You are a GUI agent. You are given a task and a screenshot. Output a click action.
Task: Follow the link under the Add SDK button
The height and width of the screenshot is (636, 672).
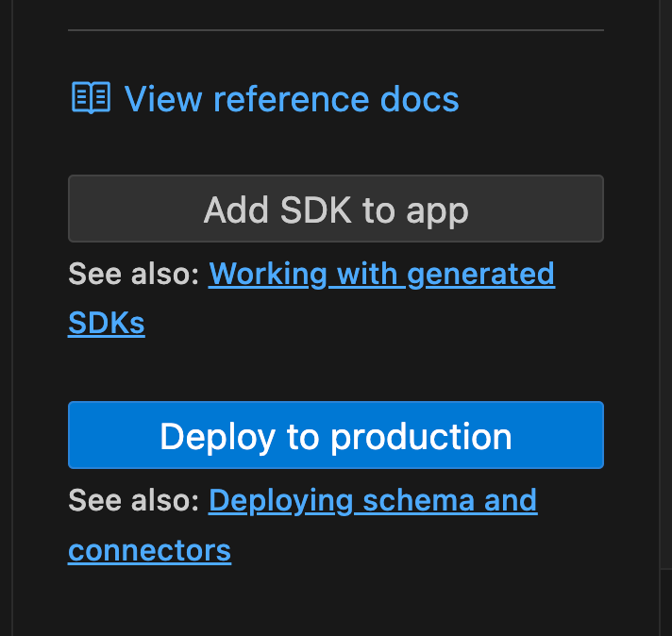[x=381, y=275]
